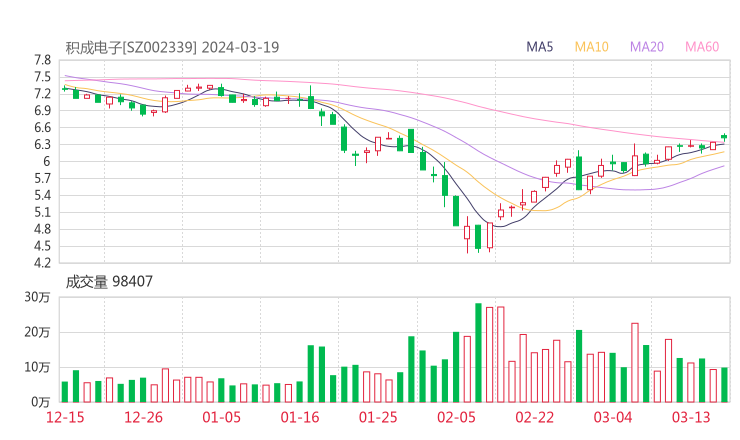Click the 30万 volume axis label
740x440 pixels.
tap(37, 297)
